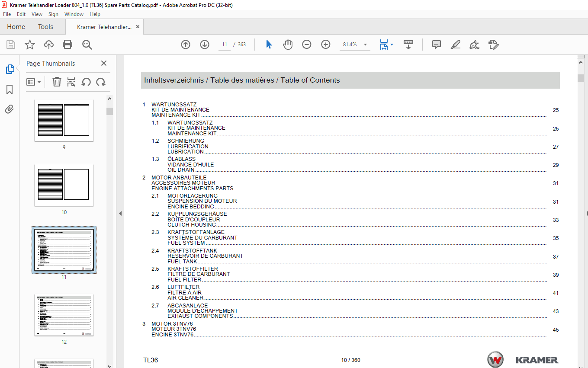Image resolution: width=588 pixels, height=368 pixels.
Task: Click the page number input field
Action: [225, 45]
